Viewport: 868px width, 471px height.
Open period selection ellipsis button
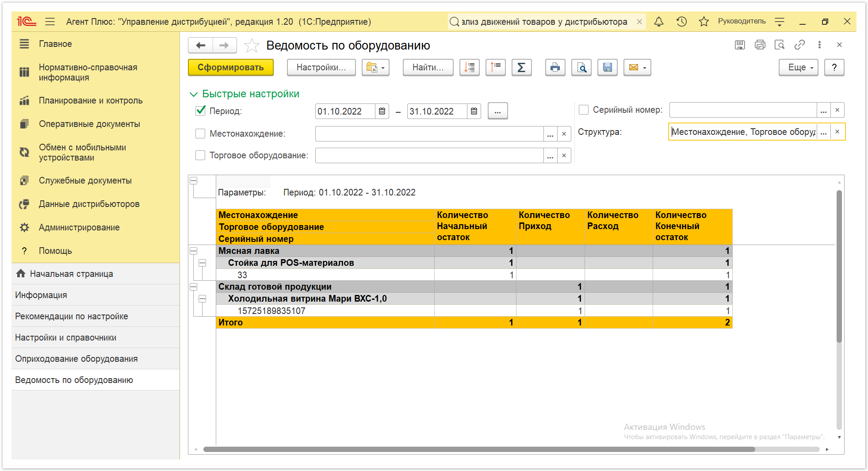tap(498, 111)
